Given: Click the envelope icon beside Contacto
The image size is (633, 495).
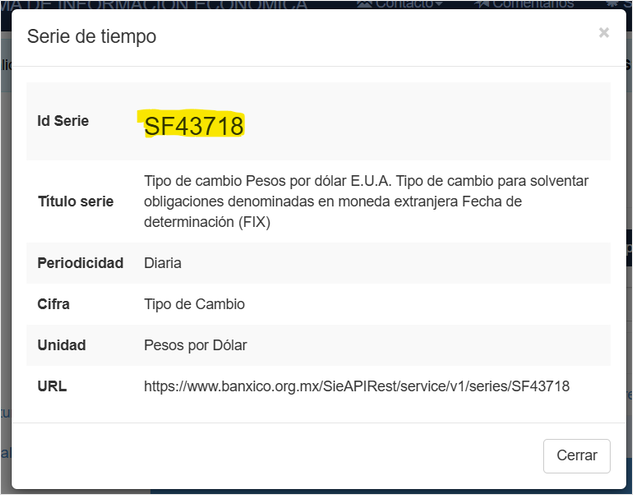Looking at the screenshot, I should [365, 4].
